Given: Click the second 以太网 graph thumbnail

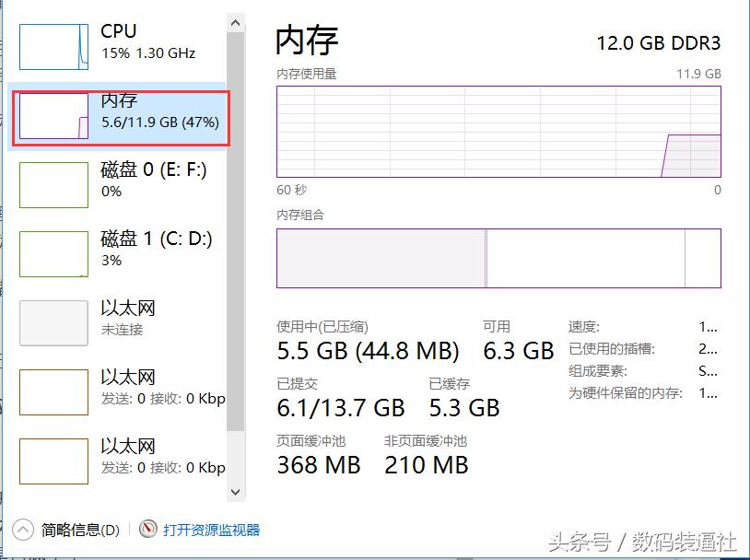Looking at the screenshot, I should (53, 392).
